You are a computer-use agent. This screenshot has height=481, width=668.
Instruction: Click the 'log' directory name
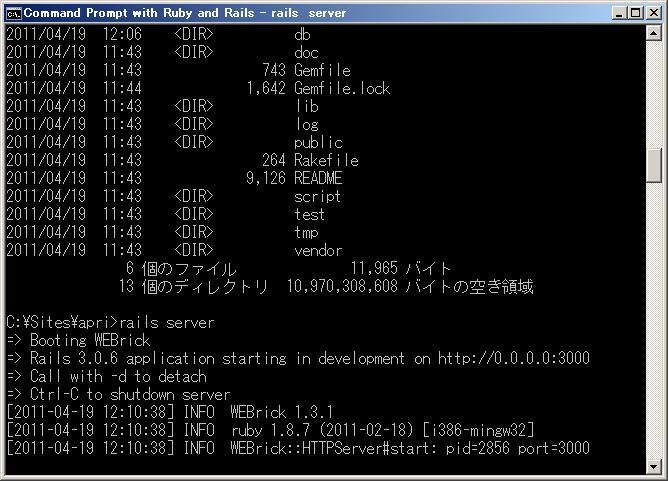point(307,124)
